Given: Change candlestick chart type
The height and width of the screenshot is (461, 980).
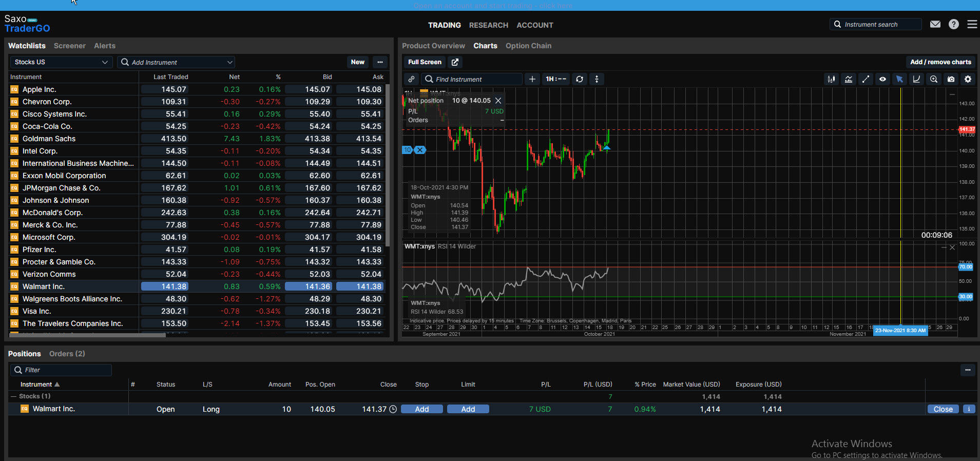Looking at the screenshot, I should point(831,79).
